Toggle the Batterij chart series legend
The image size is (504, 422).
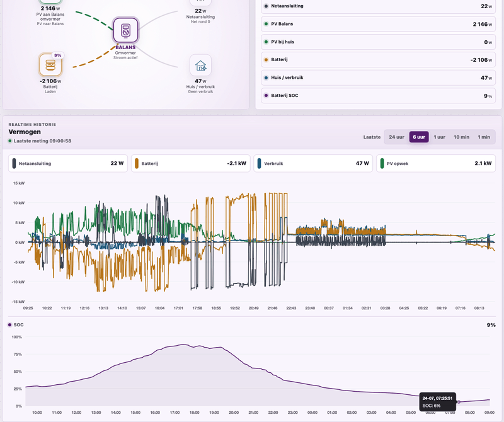(x=191, y=163)
